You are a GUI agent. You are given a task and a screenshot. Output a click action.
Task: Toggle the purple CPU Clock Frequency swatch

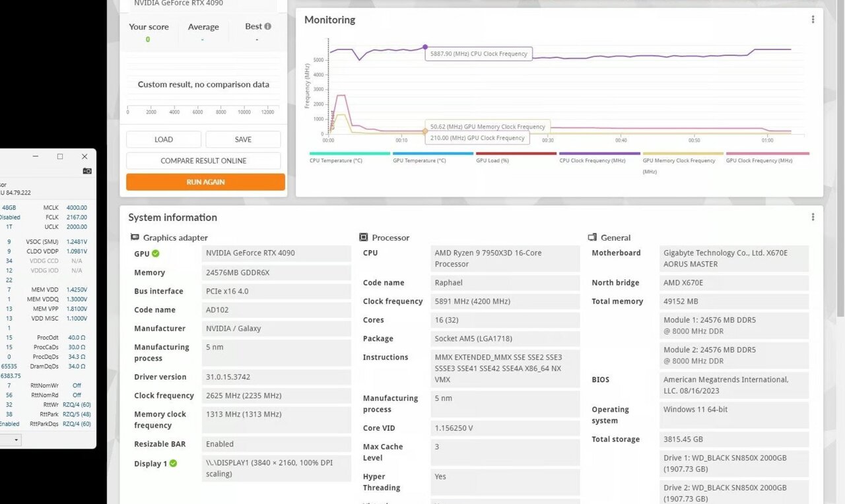click(x=599, y=154)
